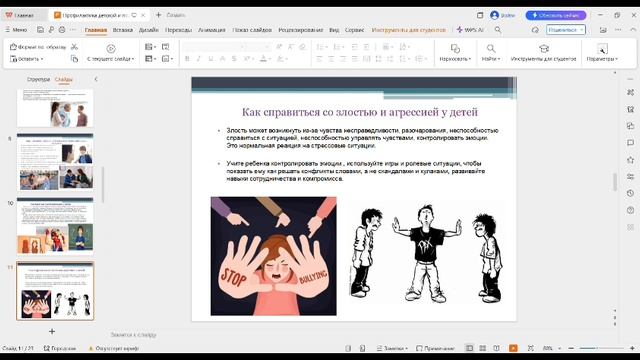Image resolution: width=640 pixels, height=360 pixels.
Task: Click the top icon in right sidebar
Action: coord(631,92)
